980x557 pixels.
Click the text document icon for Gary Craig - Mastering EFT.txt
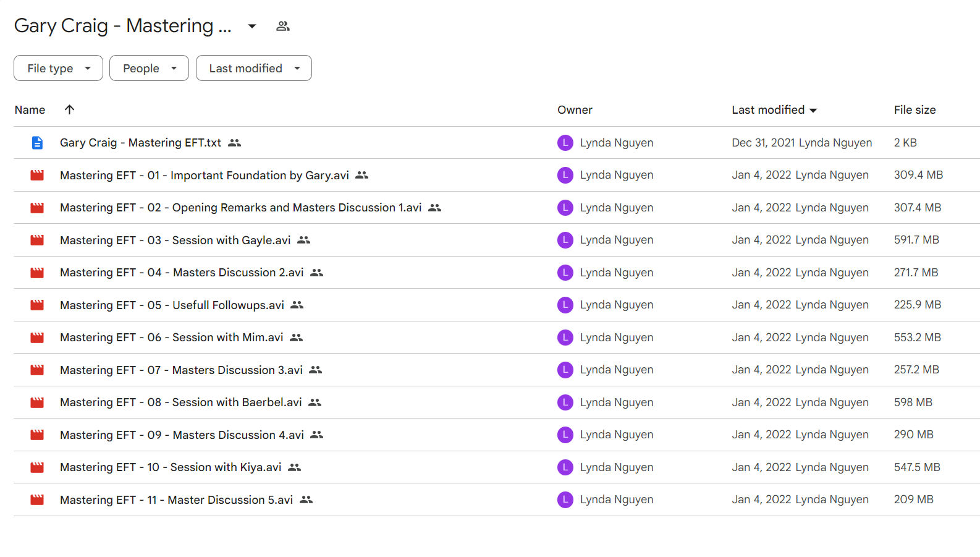(37, 143)
